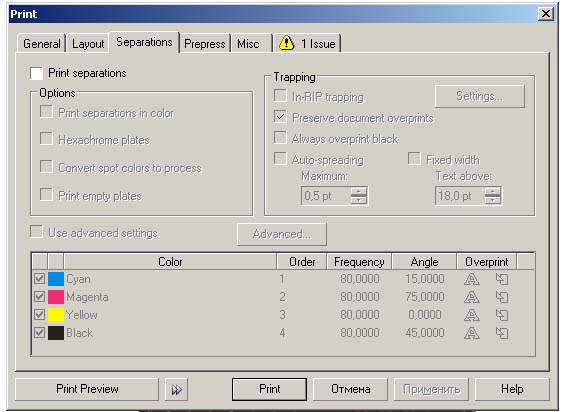Uncheck the Magenta plate checkbox
The height and width of the screenshot is (412, 564).
pos(40,297)
